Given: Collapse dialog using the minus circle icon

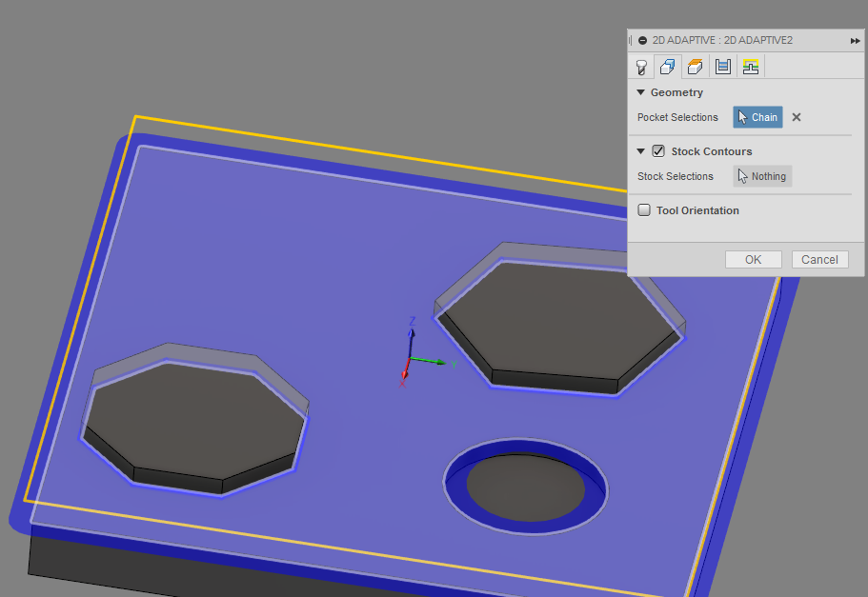Looking at the screenshot, I should (x=643, y=40).
